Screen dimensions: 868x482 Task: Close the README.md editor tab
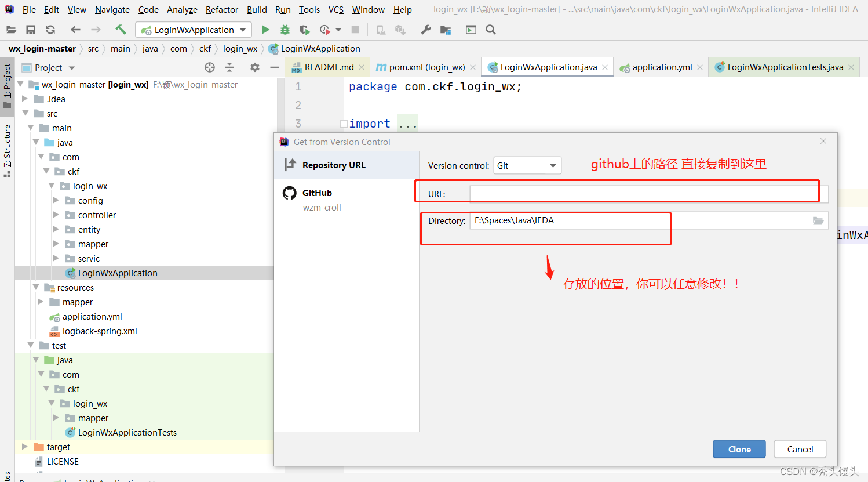pos(362,67)
